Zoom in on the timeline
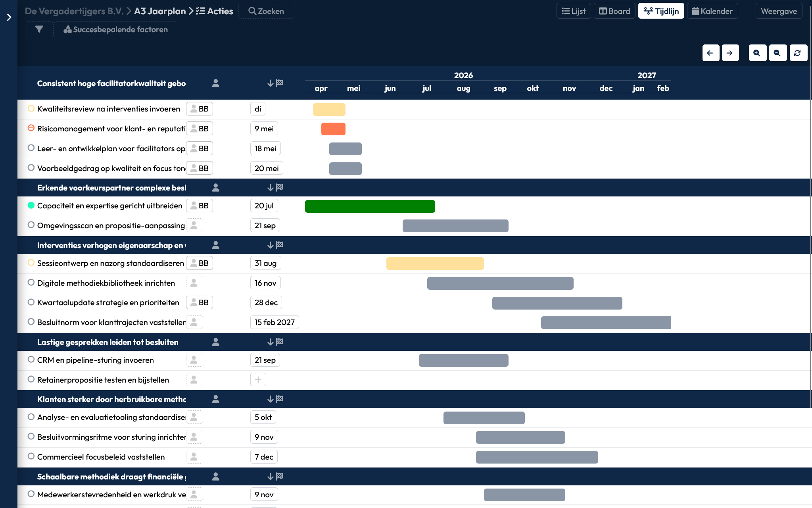This screenshot has width=812, height=508. click(757, 53)
